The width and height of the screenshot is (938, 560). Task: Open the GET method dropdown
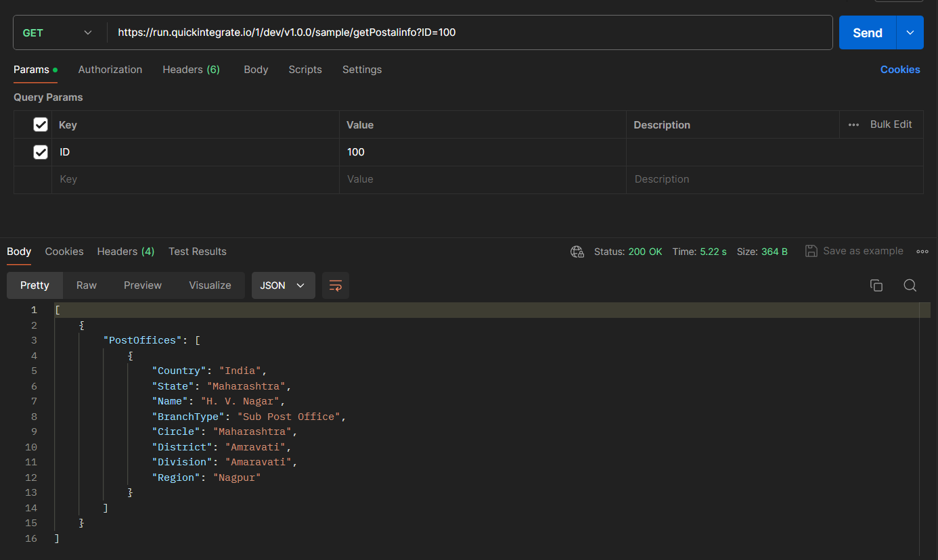click(x=57, y=32)
